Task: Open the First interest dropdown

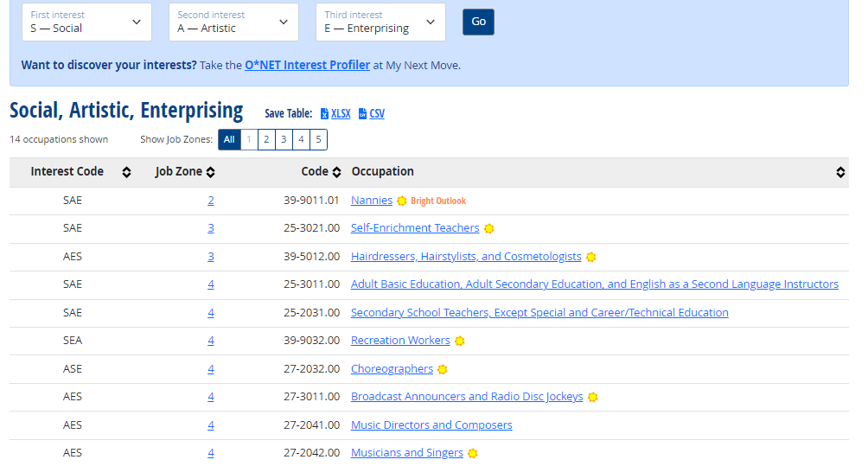Action: [x=86, y=22]
